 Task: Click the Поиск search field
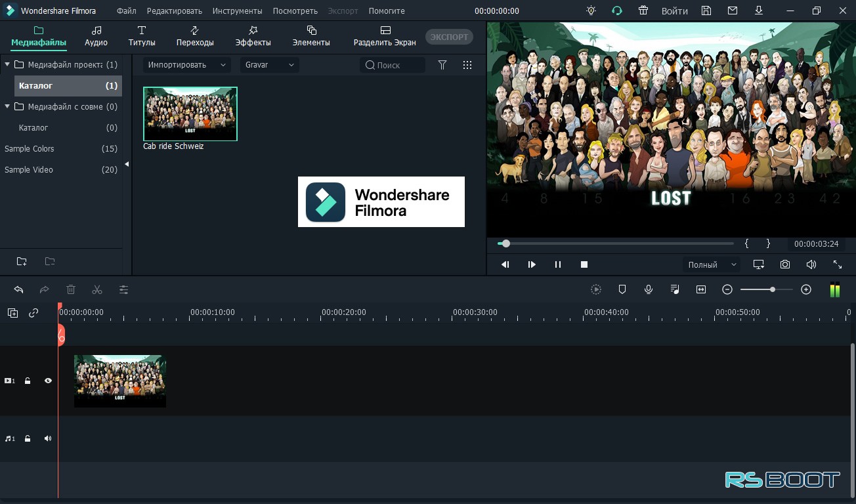tap(393, 65)
